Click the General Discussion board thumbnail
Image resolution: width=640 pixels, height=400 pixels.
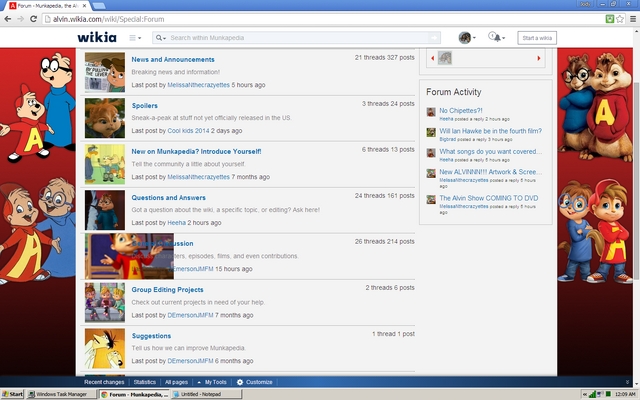coord(129,256)
